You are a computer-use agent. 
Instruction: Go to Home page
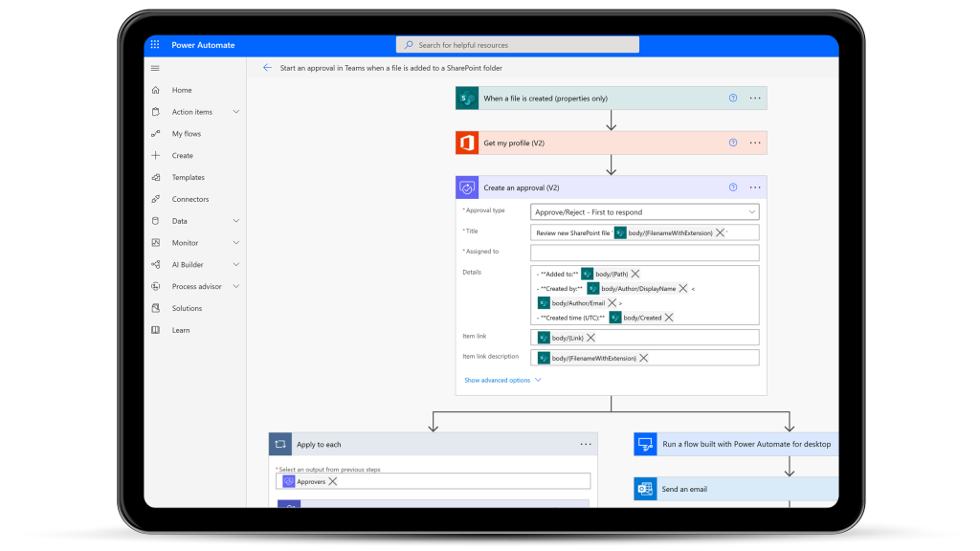point(182,90)
